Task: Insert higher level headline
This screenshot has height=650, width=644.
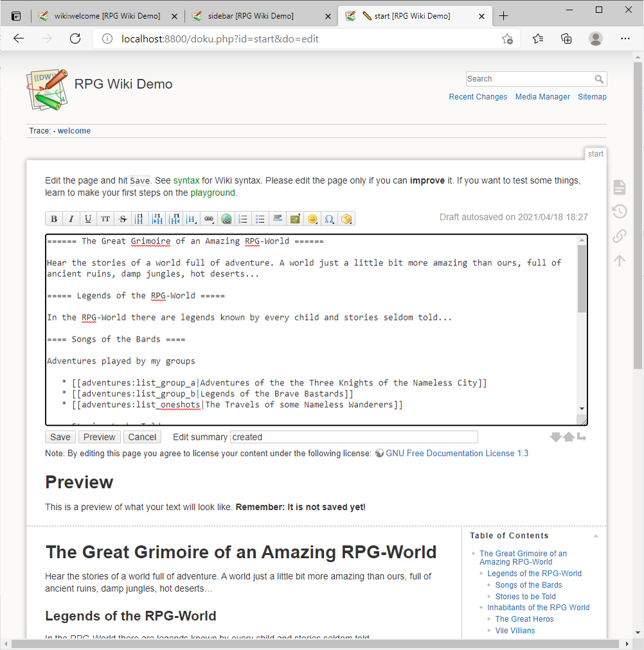Action: (x=175, y=219)
